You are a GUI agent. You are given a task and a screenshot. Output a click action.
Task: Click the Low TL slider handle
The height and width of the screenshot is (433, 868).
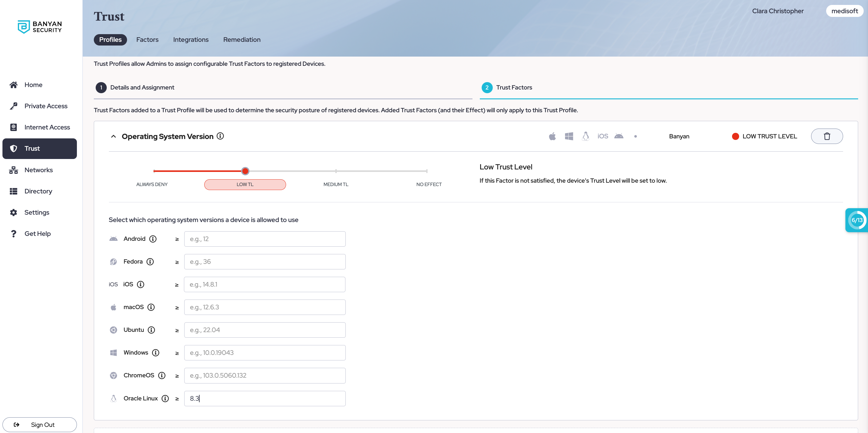[x=245, y=171]
